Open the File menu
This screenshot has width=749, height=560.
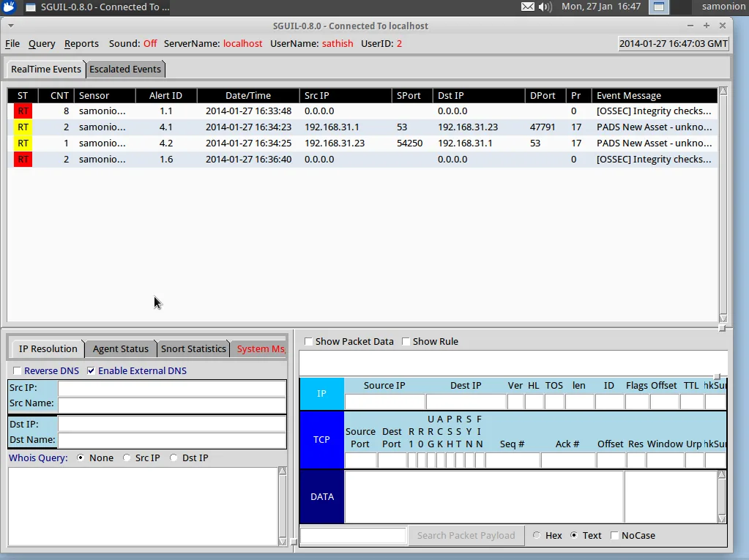(x=12, y=43)
